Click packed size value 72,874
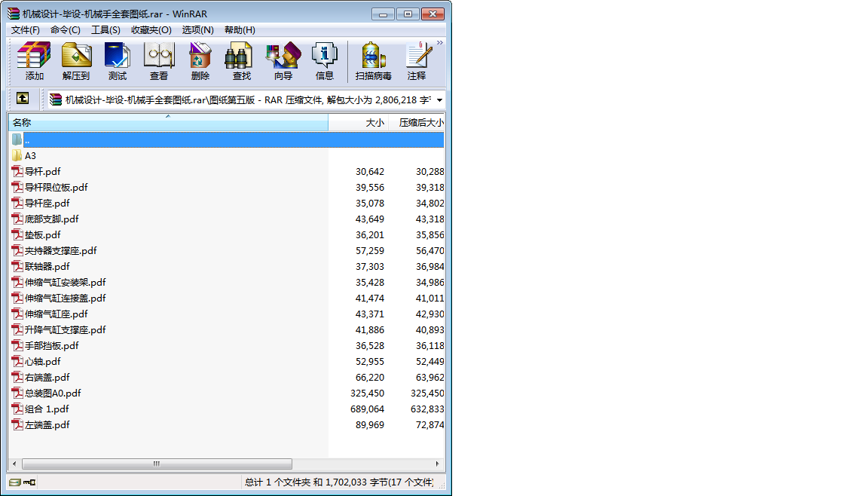This screenshot has height=496, width=868. click(x=429, y=425)
